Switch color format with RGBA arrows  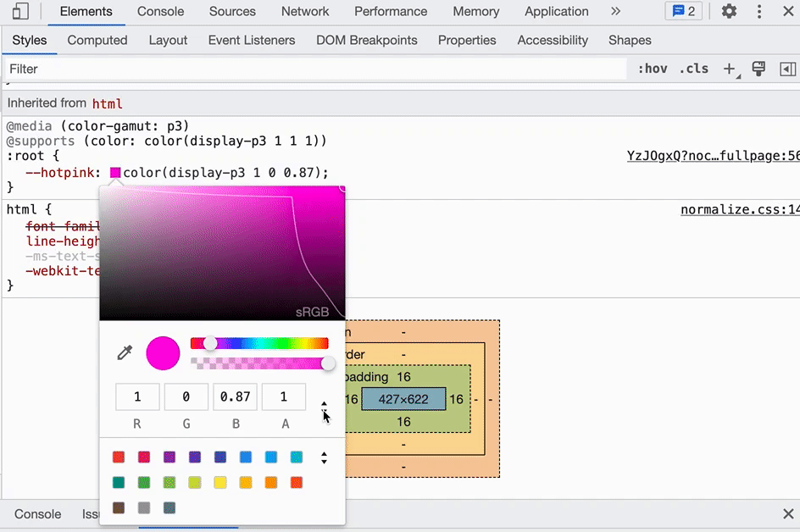324,406
